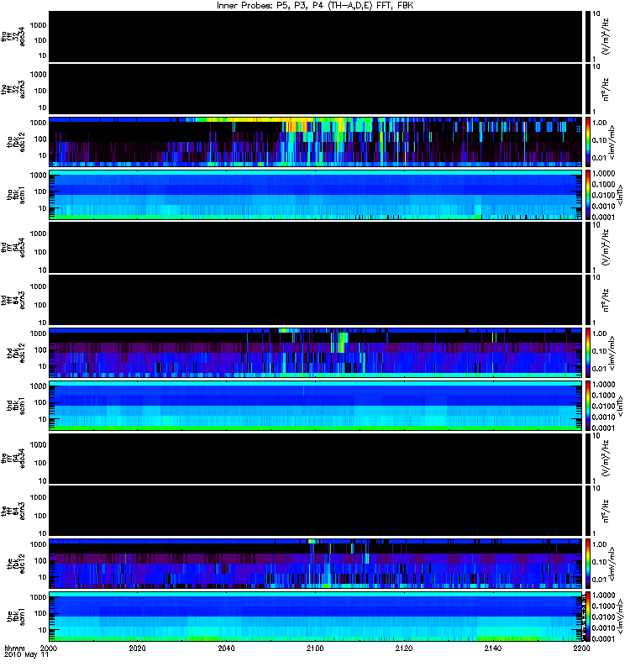Click the 2200 time axis label
630x672 pixels.
[581, 648]
